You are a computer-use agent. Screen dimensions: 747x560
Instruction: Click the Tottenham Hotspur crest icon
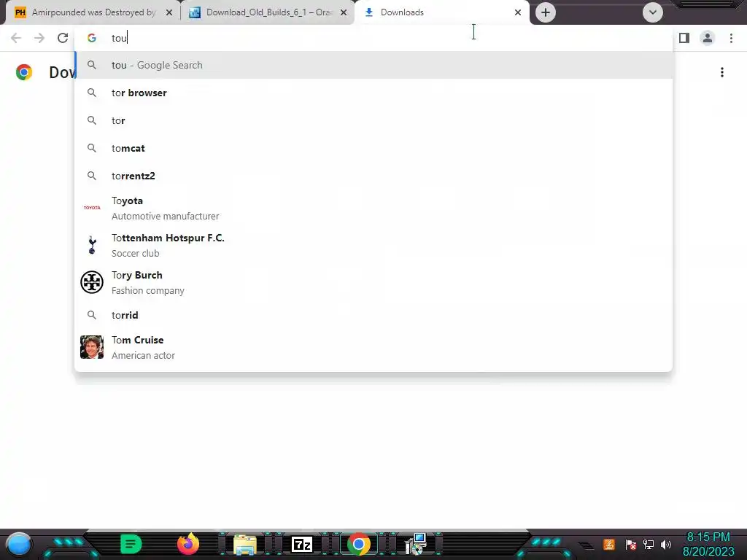pyautogui.click(x=92, y=245)
